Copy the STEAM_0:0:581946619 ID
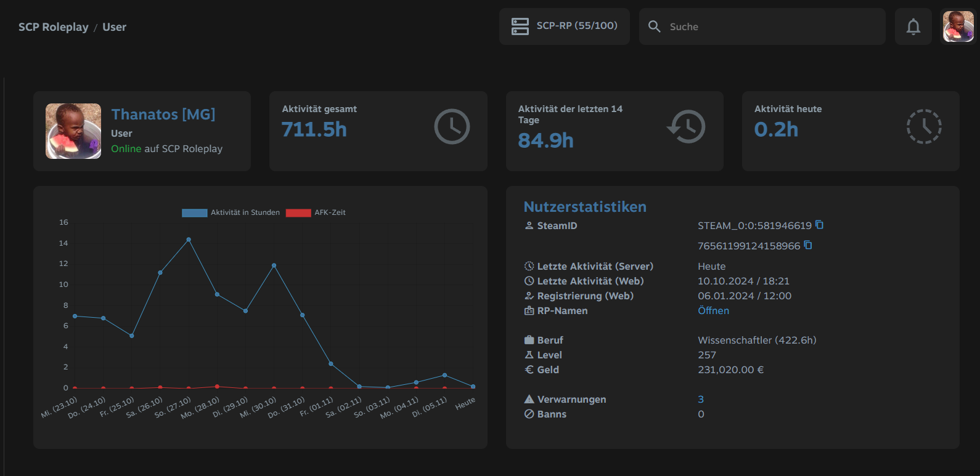 tap(819, 225)
